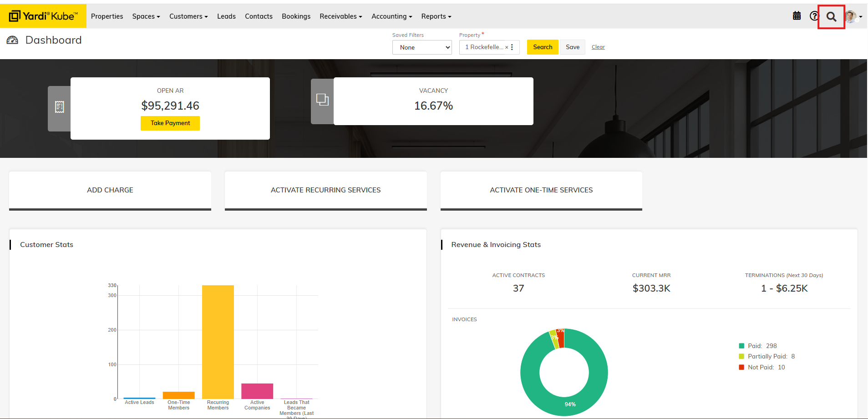Select the Activate Recurring Services card
The height and width of the screenshot is (419, 868).
[325, 190]
